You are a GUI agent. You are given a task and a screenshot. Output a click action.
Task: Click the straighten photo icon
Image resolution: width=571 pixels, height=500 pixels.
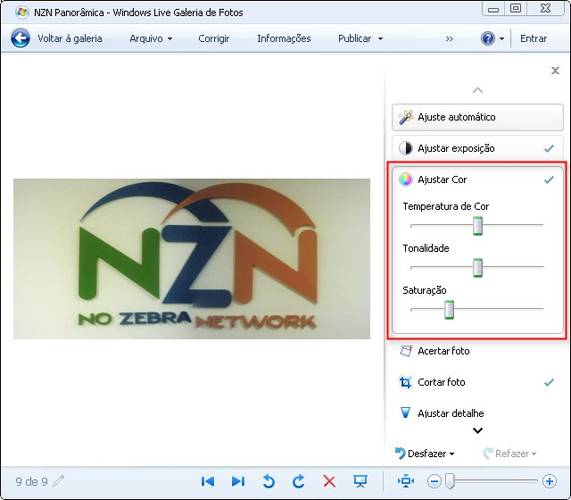click(x=406, y=351)
